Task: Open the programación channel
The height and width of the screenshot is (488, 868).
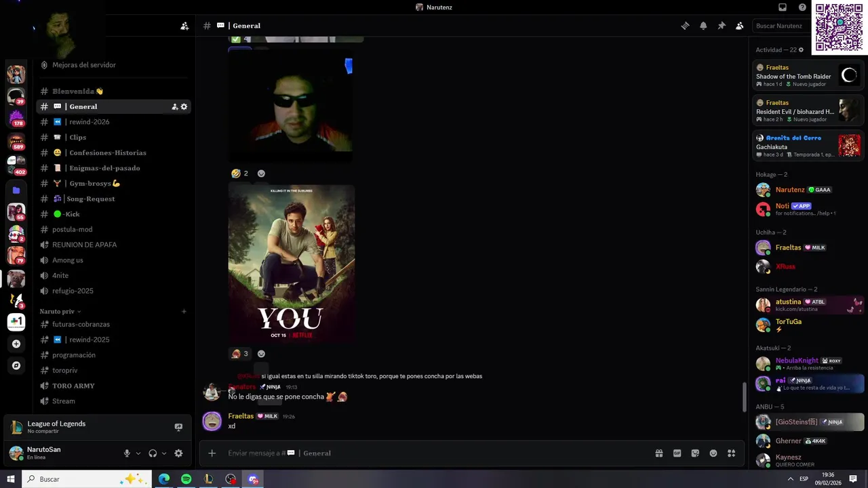Action: coord(114,355)
